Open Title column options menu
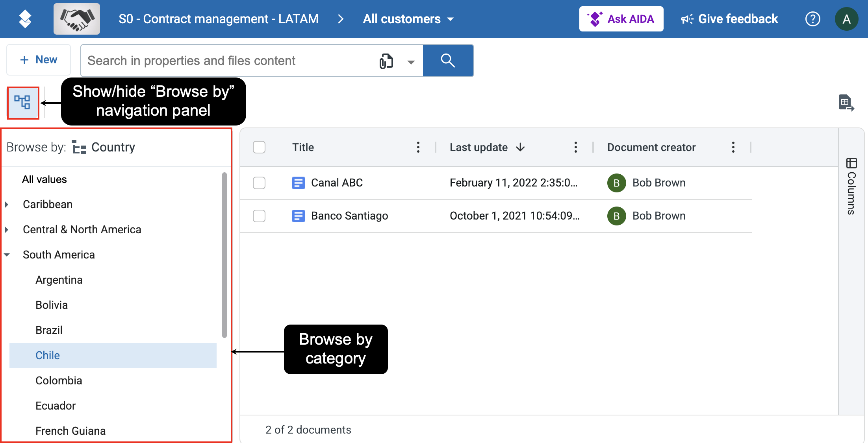Screen dimensions: 868x443 pos(418,147)
